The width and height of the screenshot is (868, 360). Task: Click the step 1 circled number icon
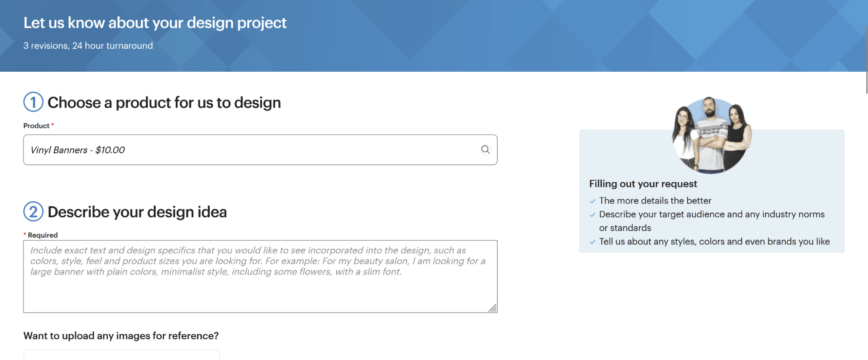(x=33, y=102)
